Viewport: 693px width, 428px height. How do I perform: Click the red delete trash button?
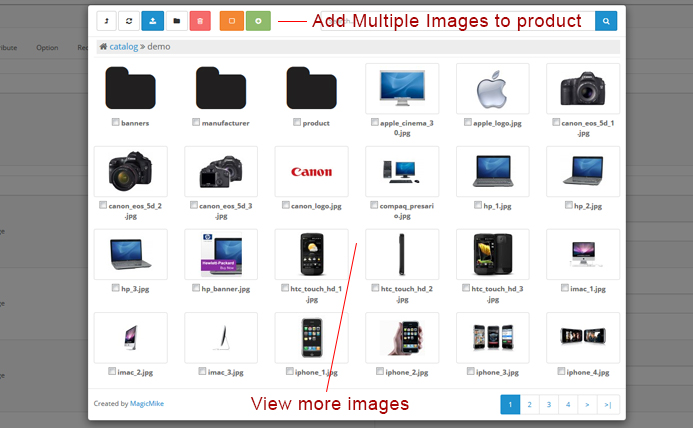tap(200, 21)
